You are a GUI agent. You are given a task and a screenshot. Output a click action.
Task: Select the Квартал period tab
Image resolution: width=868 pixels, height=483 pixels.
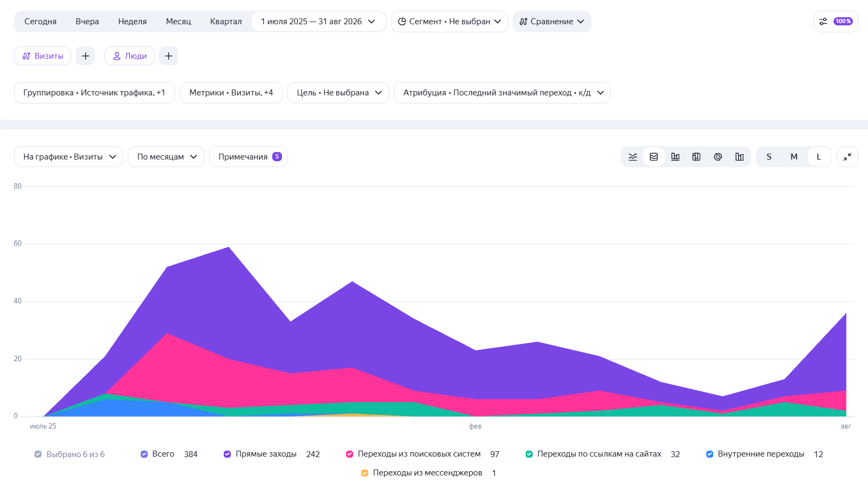[226, 22]
